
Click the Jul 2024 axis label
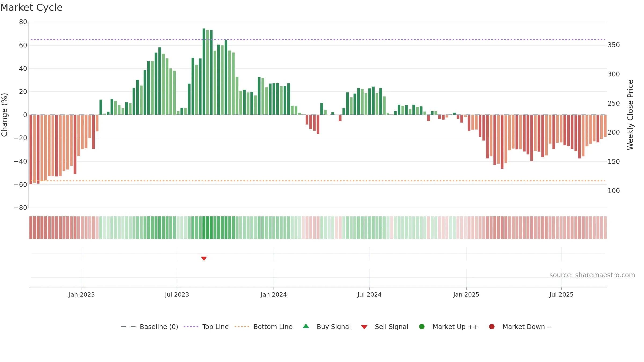pyautogui.click(x=369, y=294)
